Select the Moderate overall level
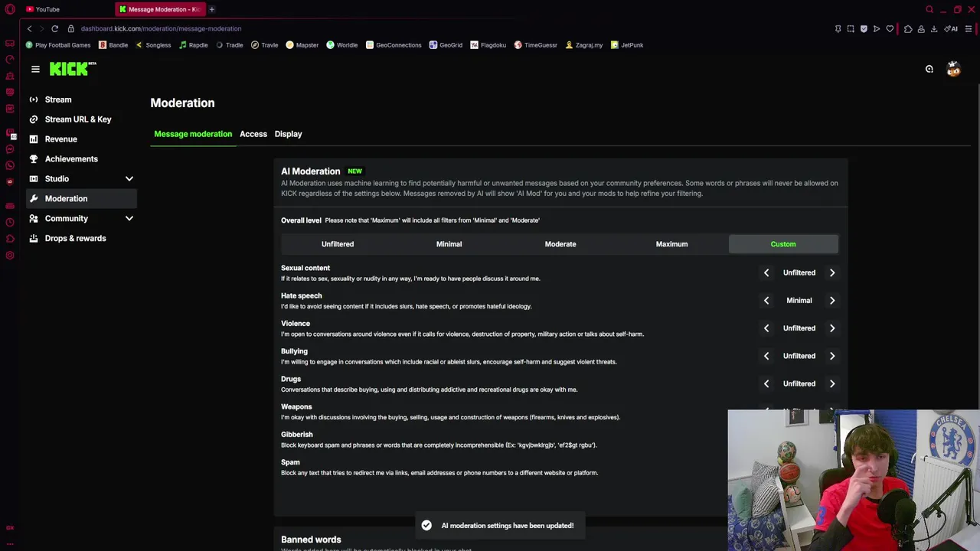The image size is (980, 551). point(560,244)
